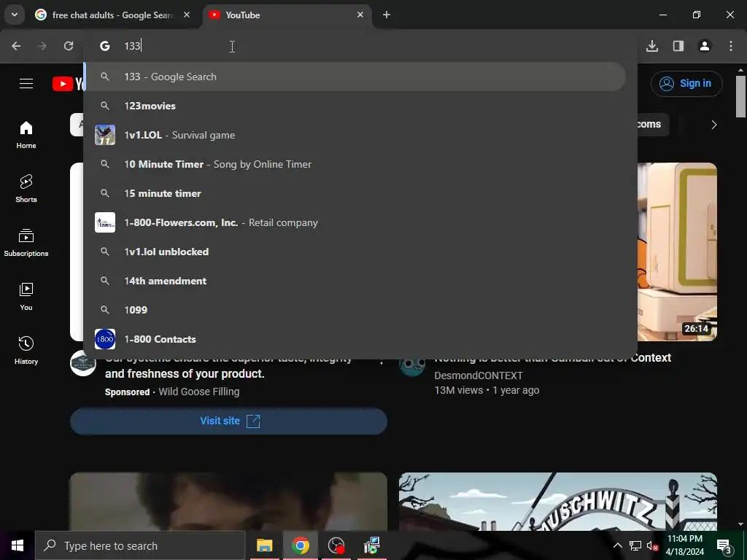Click the taskbar clock showing 11:04 PM
The height and width of the screenshot is (560, 747).
click(684, 545)
